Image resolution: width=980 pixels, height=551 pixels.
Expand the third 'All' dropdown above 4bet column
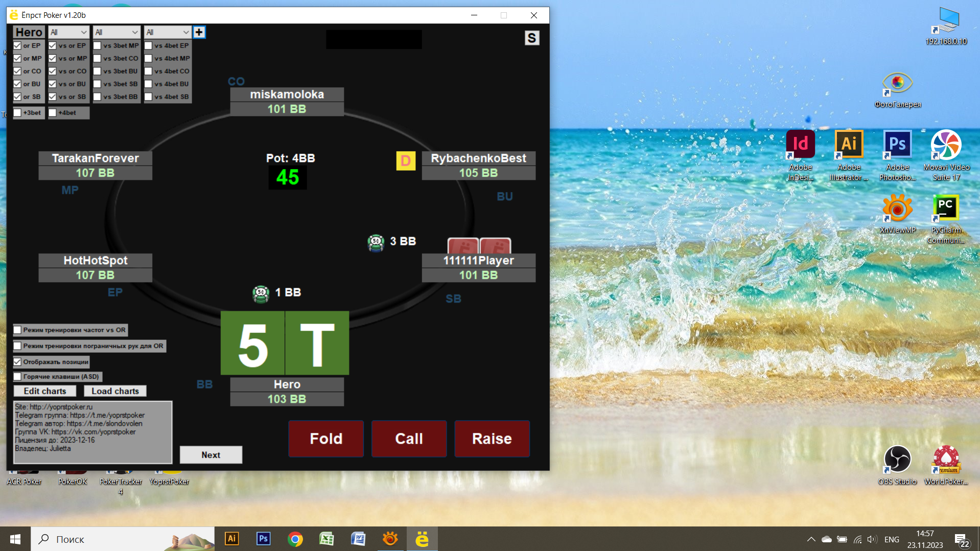pos(168,32)
